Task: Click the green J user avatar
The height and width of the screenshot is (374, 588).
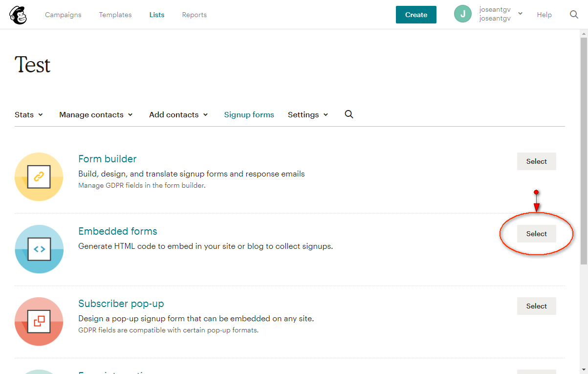Action: pyautogui.click(x=462, y=14)
